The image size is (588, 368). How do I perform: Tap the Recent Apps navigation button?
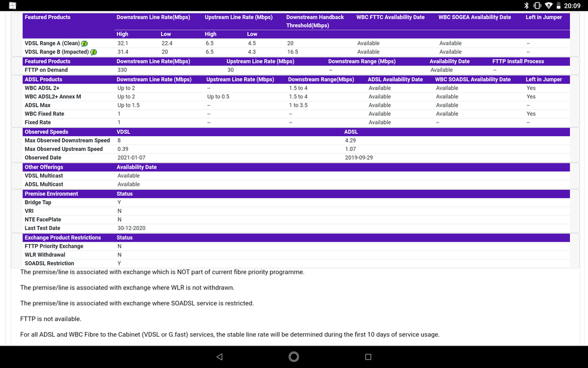(x=367, y=356)
